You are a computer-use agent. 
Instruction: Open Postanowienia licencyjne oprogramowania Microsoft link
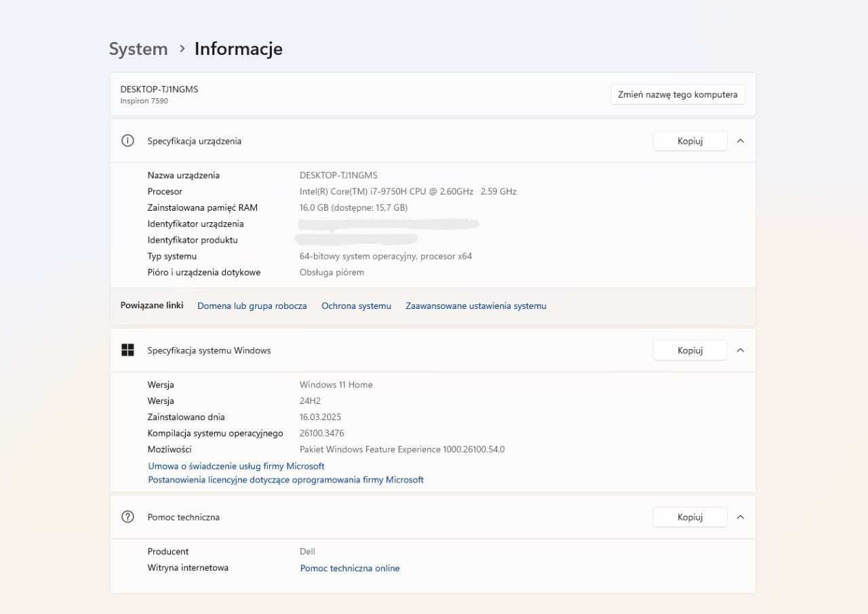click(285, 480)
